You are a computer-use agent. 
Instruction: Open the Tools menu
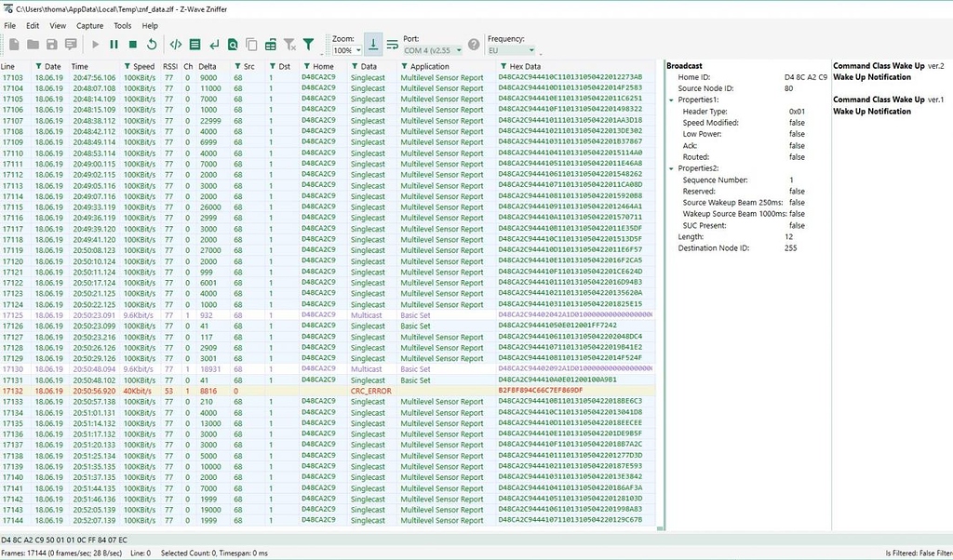[124, 25]
